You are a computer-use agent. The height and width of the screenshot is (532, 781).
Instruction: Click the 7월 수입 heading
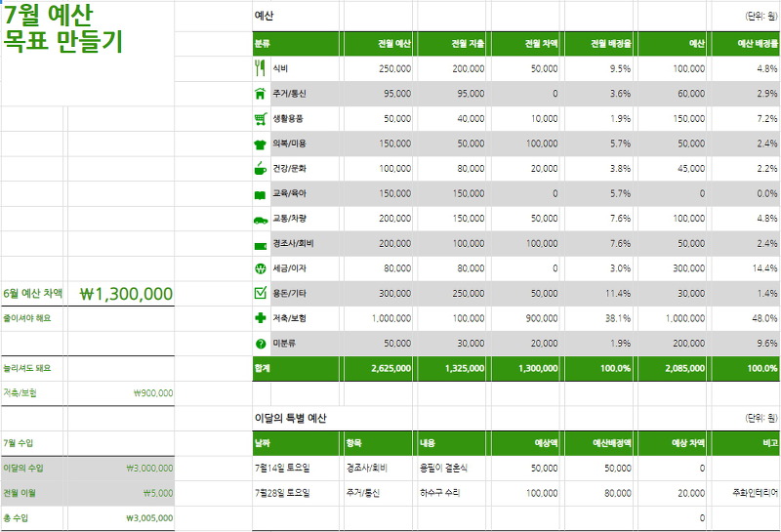click(x=19, y=443)
